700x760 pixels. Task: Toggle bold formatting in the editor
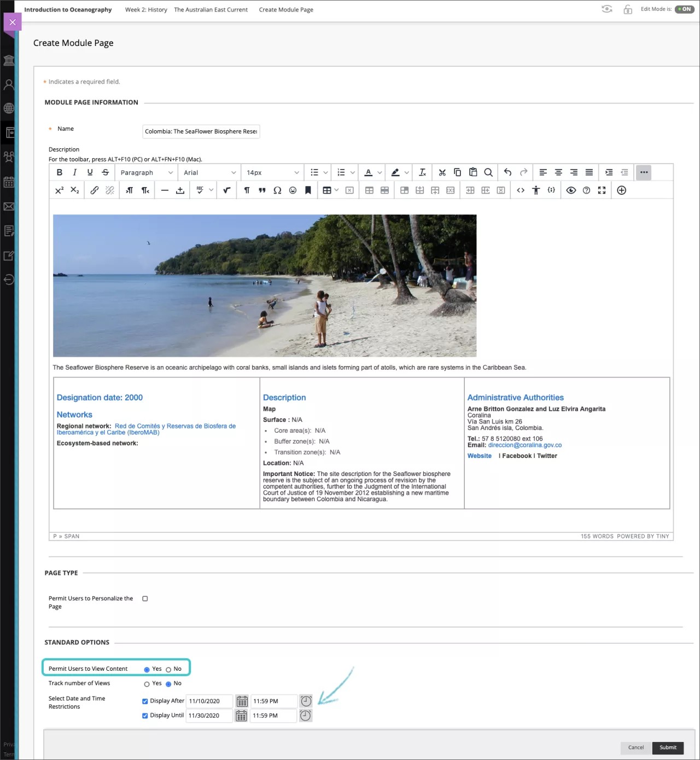[59, 172]
